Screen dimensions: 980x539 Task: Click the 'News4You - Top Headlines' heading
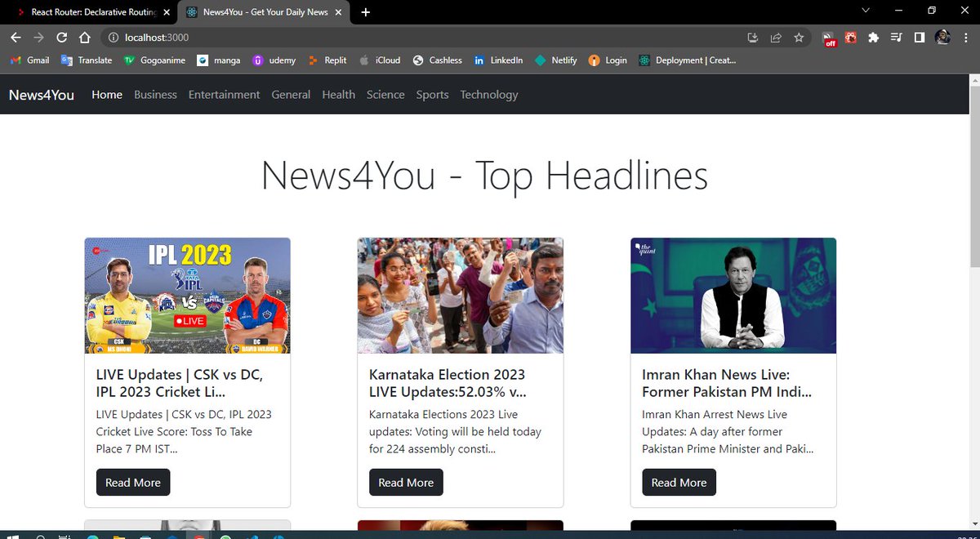(x=484, y=176)
